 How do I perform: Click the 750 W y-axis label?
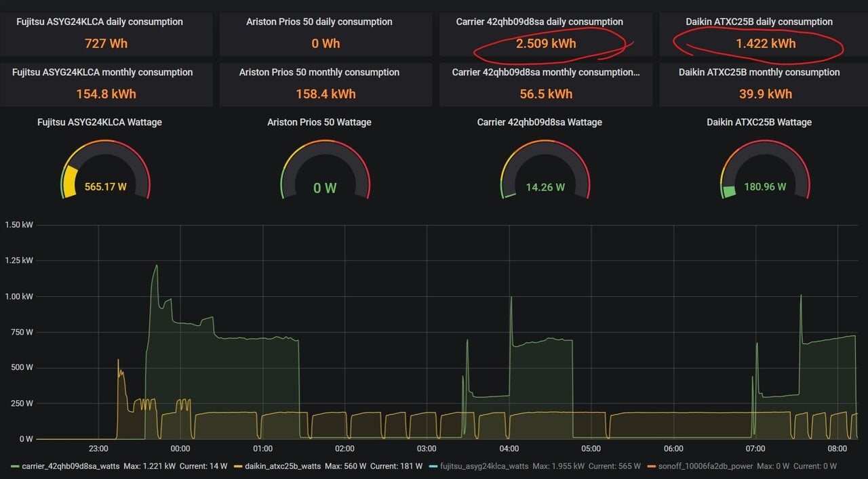click(21, 332)
